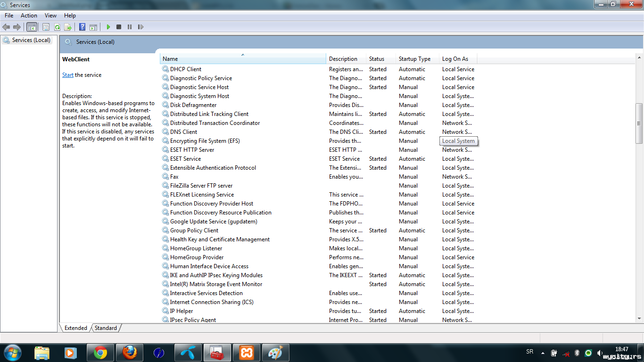Click the Export List toolbar icon
644x362 pixels.
[x=68, y=27]
